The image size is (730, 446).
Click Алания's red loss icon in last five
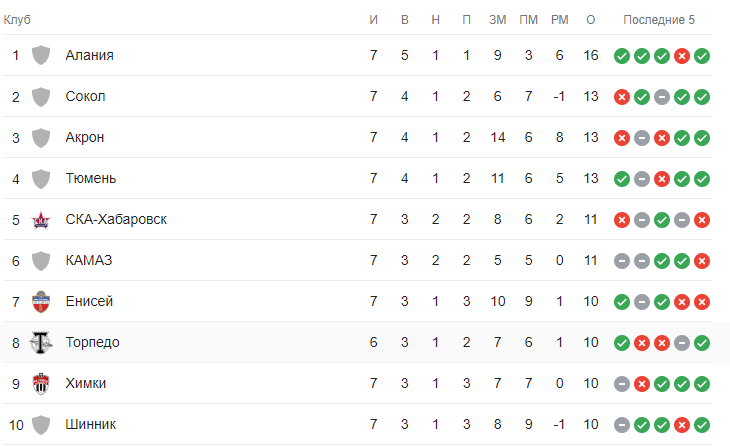pyautogui.click(x=682, y=55)
